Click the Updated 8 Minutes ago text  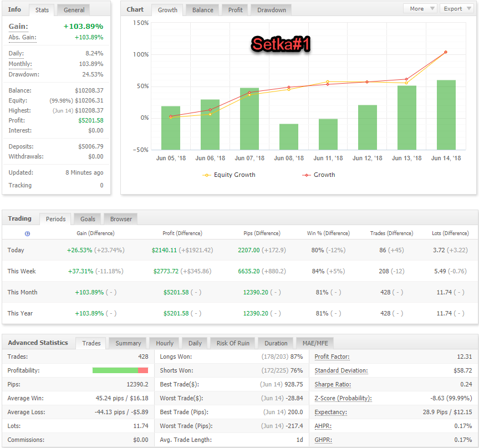[84, 172]
